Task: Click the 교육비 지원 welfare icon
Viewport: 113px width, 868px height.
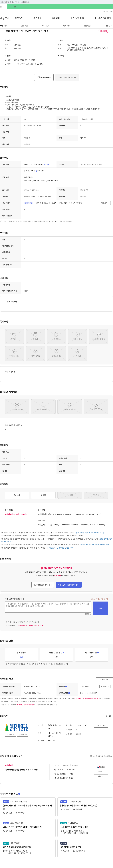Action: (77, 336)
